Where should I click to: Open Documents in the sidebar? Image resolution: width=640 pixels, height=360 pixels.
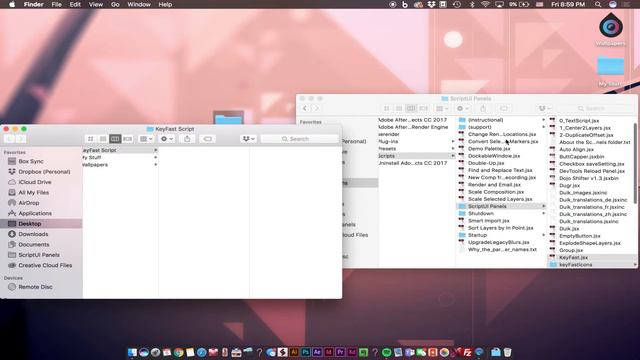[x=33, y=244]
